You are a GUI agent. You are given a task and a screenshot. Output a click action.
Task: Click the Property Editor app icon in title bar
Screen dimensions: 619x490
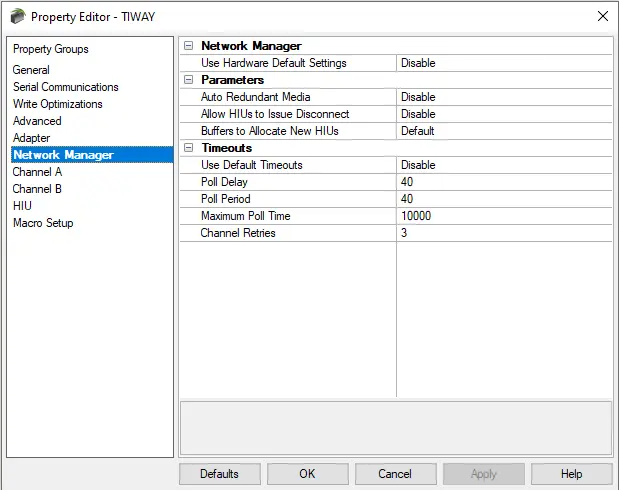[17, 17]
